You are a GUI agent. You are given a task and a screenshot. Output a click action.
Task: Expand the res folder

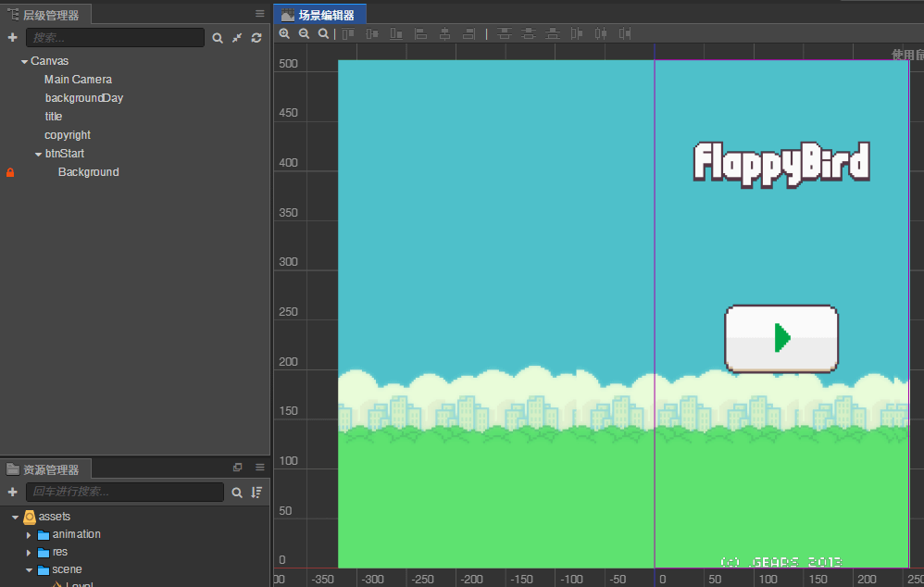29,553
